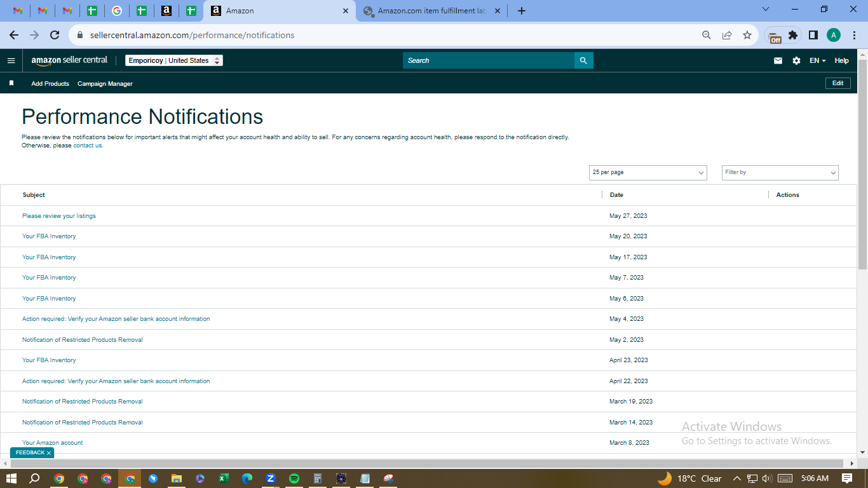868x488 pixels.
Task: Open the tab search chevron in title bar
Action: click(765, 9)
